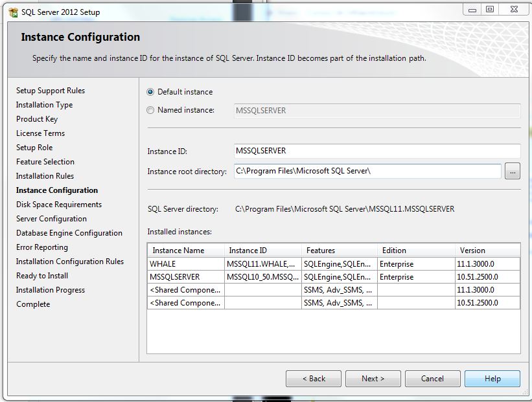Image resolution: width=532 pixels, height=402 pixels.
Task: Click version 10.51.2500.0 in MSSQLSERVER row
Action: tap(487, 276)
